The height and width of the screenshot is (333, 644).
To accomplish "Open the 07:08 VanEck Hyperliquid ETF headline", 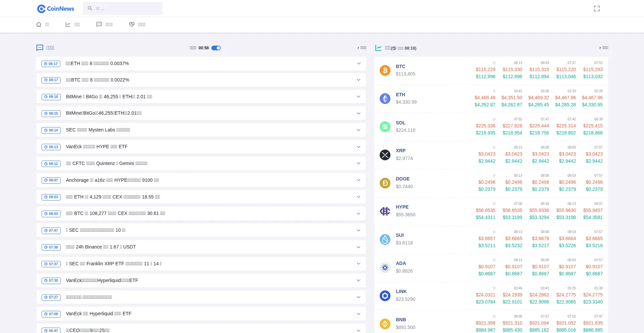I will 99,314.
